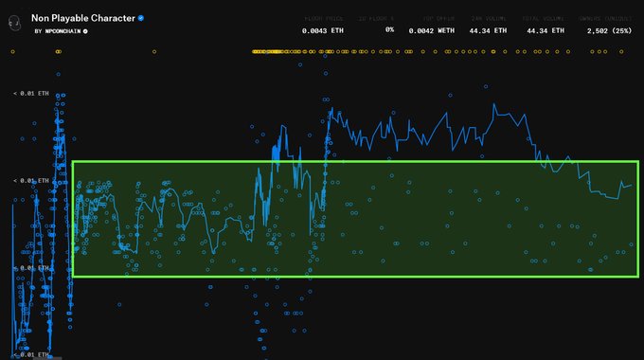Click the green highlighted range box border
This screenshot has height=360, width=644.
(355, 161)
